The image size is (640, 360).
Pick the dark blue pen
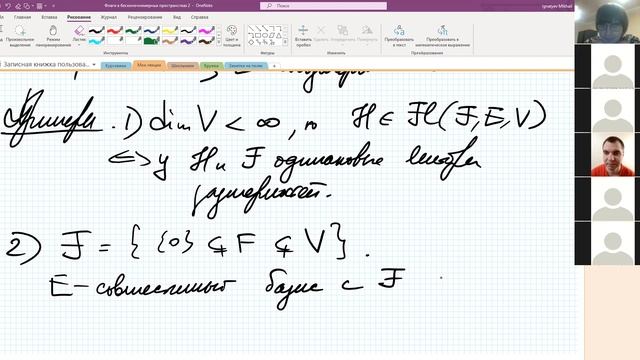151,31
